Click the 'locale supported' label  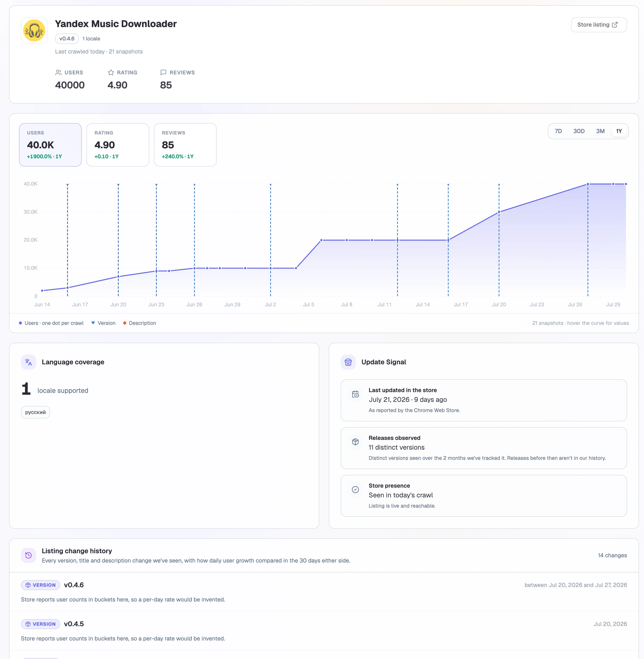tap(63, 390)
